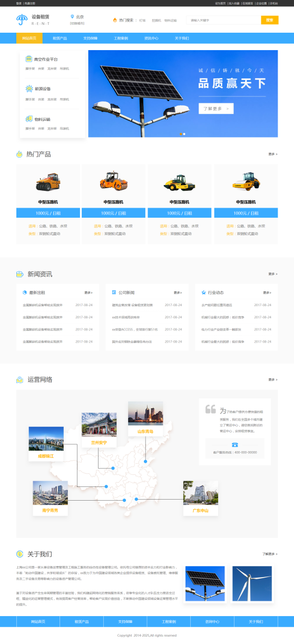
Task: Expand 更多 in the 公司新闻 panel
Action: click(x=178, y=292)
